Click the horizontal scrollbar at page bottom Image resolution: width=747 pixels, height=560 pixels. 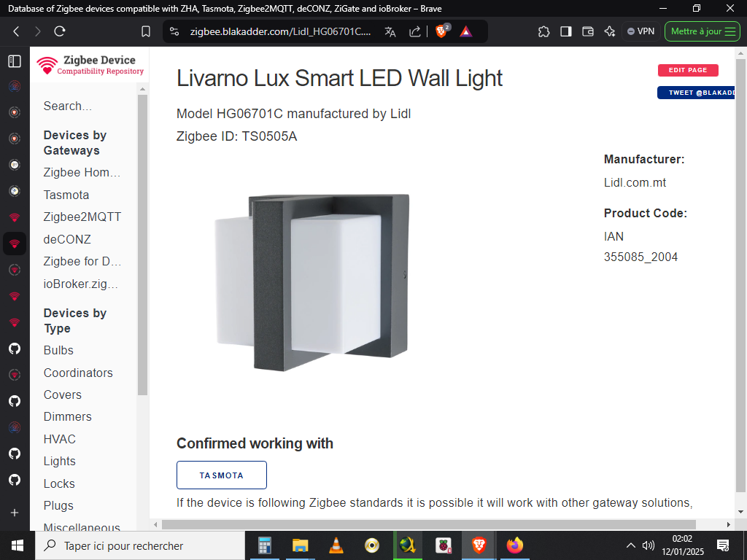[428, 524]
